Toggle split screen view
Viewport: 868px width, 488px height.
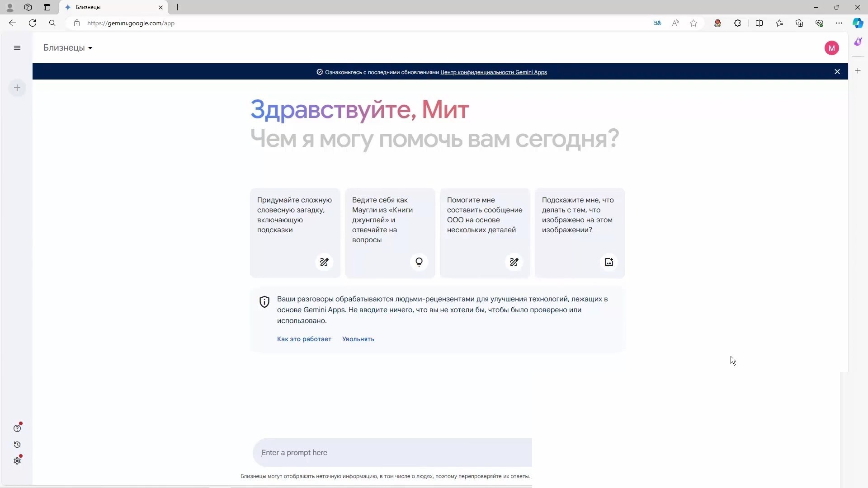[759, 23]
